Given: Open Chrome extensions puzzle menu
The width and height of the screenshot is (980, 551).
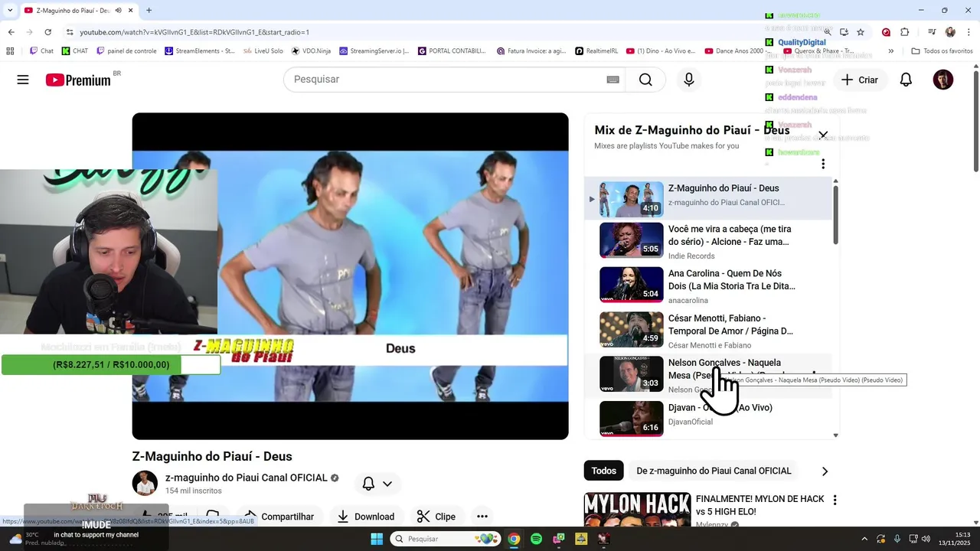Looking at the screenshot, I should pos(905,32).
